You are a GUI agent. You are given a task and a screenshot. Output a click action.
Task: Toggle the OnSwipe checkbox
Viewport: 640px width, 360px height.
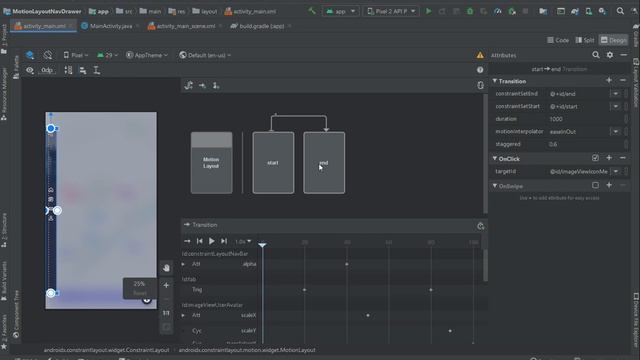click(x=596, y=185)
